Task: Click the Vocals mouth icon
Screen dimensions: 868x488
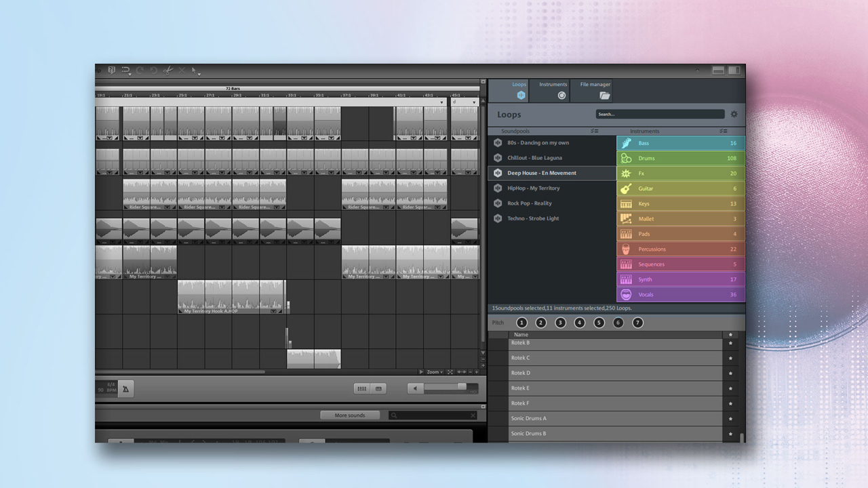Action: click(626, 295)
